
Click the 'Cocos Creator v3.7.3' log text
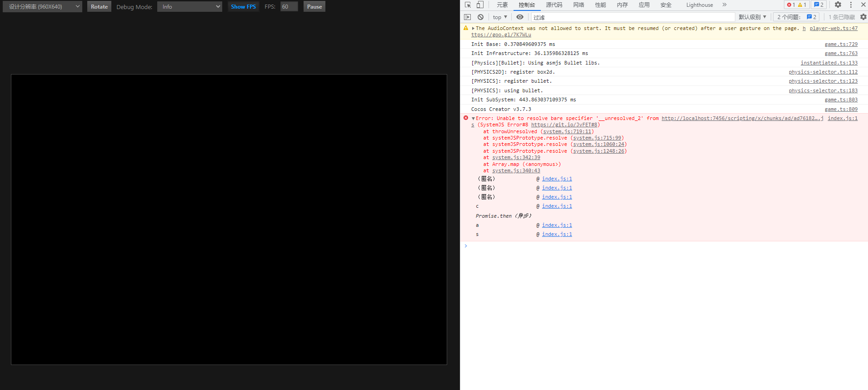[x=501, y=109]
